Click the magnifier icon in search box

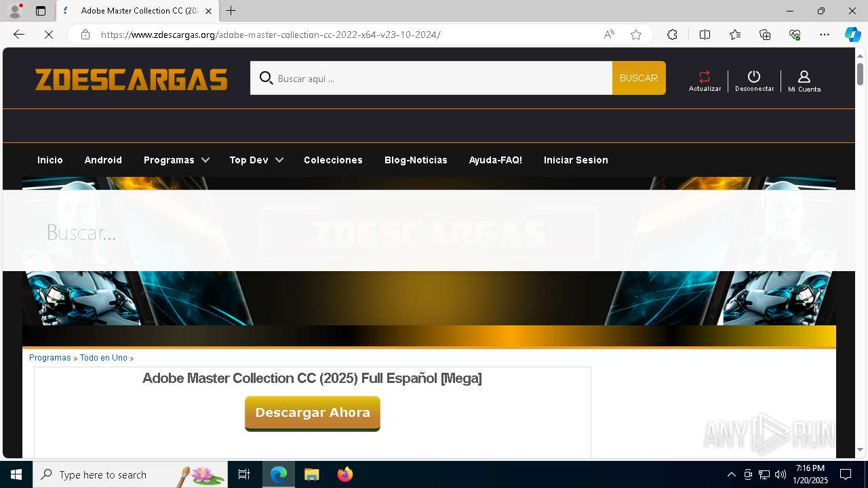266,79
